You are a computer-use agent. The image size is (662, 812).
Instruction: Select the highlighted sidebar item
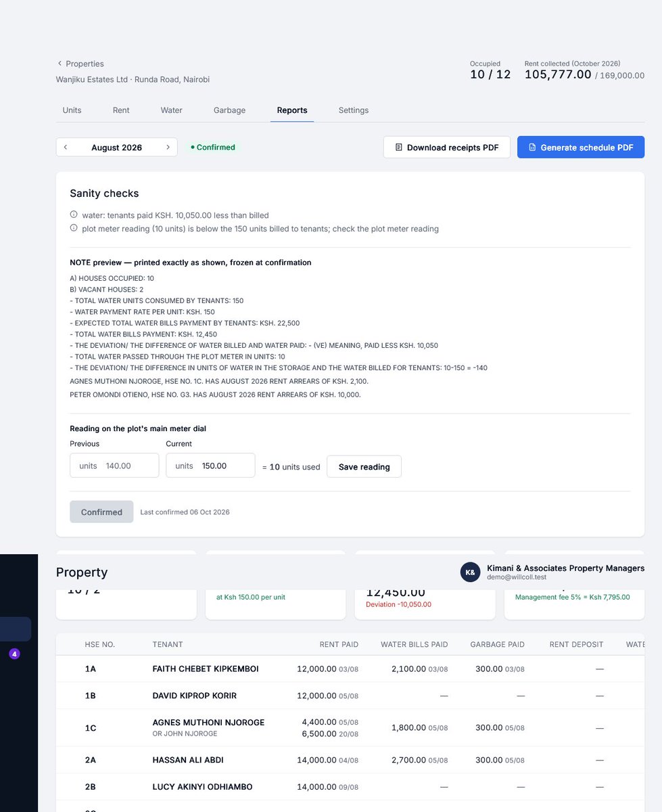(x=15, y=629)
